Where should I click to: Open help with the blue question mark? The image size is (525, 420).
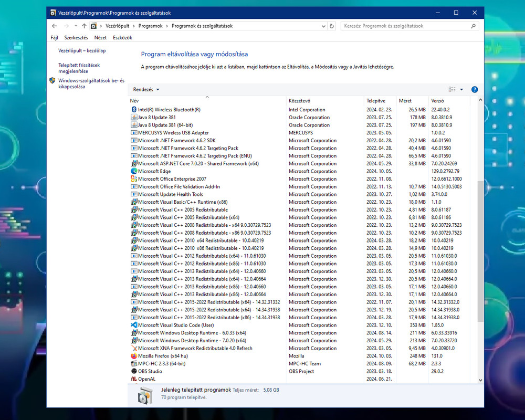pos(475,89)
